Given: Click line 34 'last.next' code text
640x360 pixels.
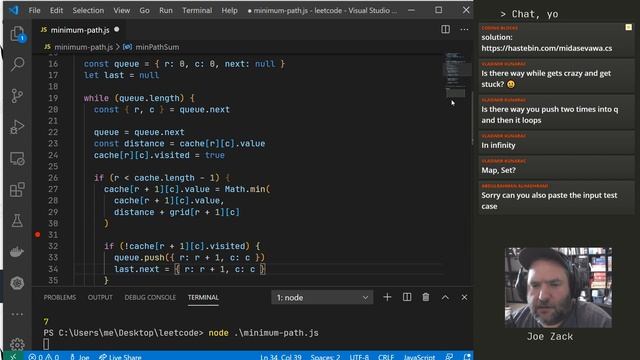Looking at the screenshot, I should click(189, 269).
